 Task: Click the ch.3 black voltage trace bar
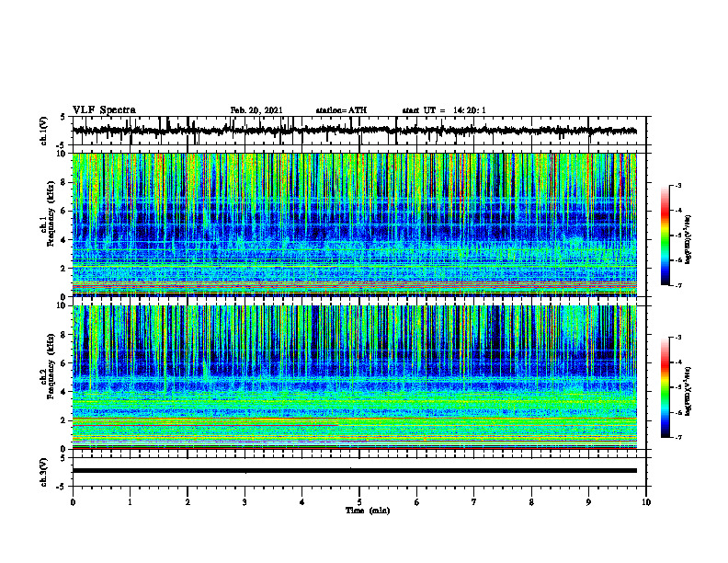pos(354,471)
